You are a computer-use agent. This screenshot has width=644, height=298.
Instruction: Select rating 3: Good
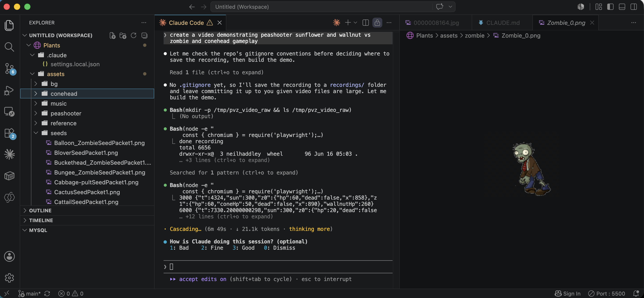click(244, 248)
